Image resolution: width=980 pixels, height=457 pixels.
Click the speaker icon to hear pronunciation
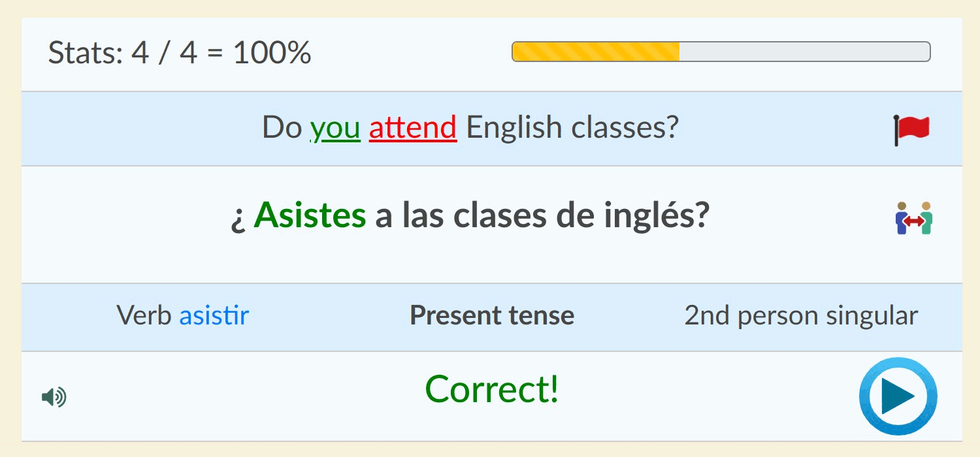tap(55, 396)
